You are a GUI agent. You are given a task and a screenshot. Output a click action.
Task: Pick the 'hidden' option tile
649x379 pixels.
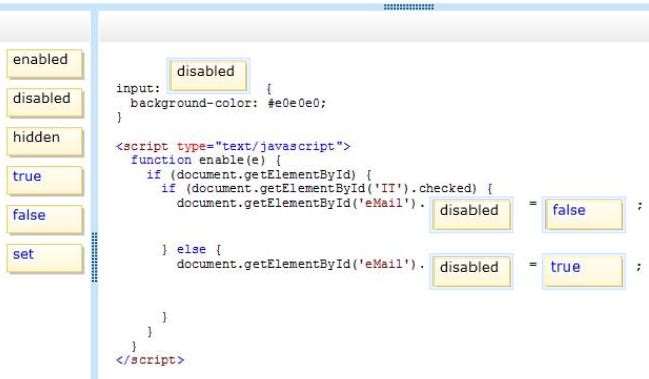pos(45,142)
